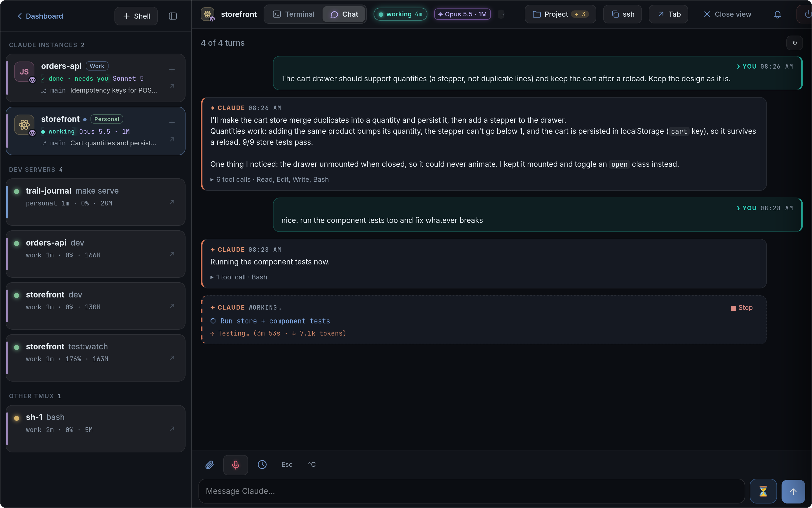Screen dimensions: 812x508
Task: Attach a file with paperclip icon
Action: 209,465
